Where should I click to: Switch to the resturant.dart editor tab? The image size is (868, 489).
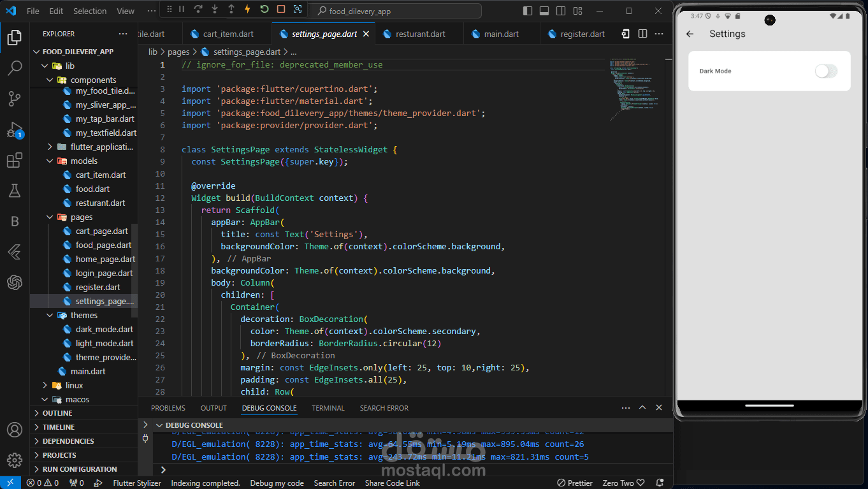pyautogui.click(x=419, y=34)
